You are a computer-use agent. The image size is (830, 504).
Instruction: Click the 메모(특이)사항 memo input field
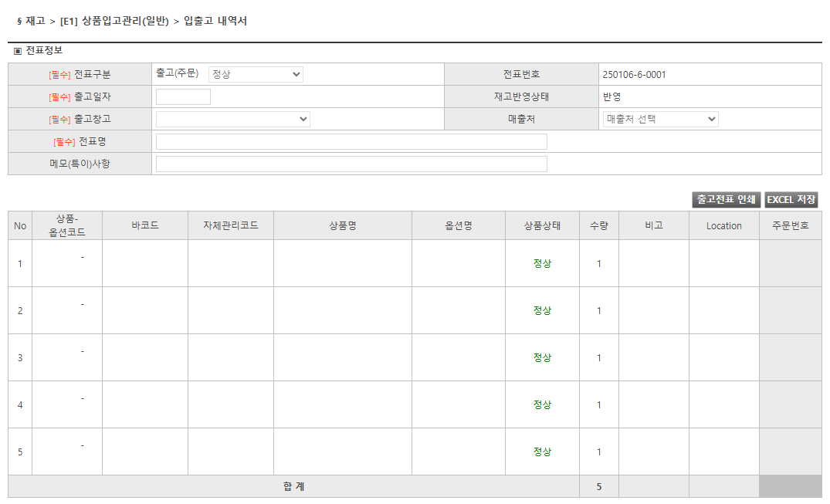click(351, 164)
